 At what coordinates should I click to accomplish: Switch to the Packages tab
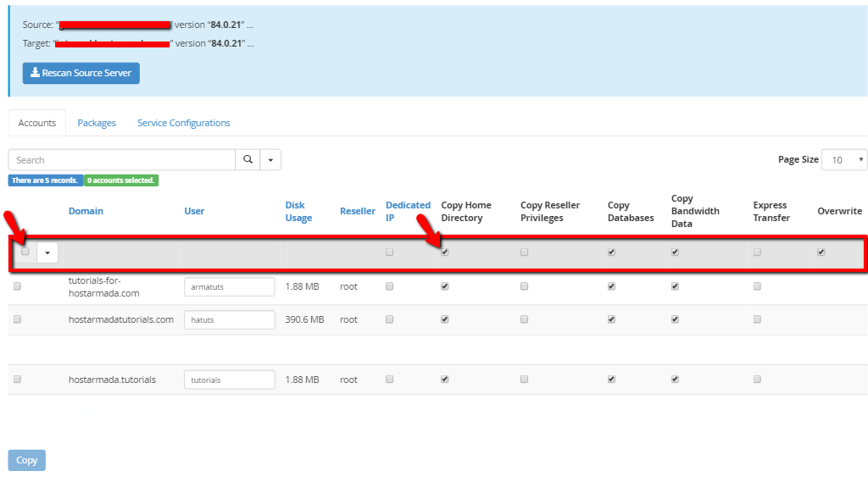point(97,123)
